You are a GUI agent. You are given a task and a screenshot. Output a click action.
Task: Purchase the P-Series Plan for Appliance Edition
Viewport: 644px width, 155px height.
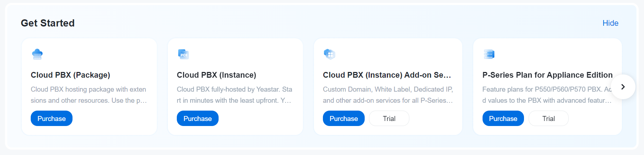click(503, 118)
